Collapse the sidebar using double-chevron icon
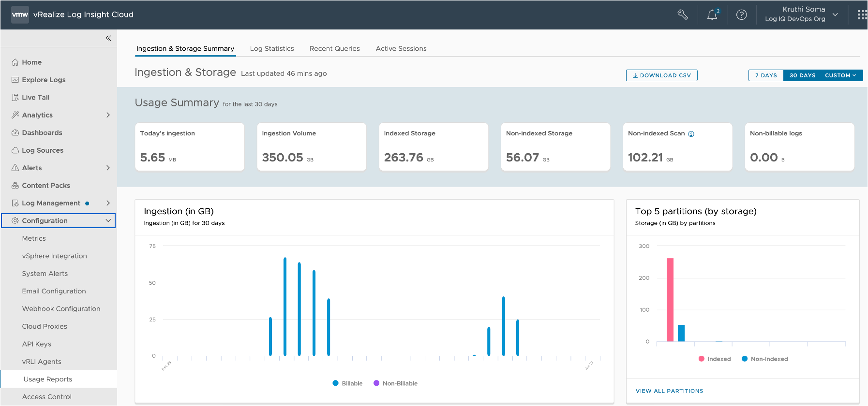Viewport: 868px width, 406px height. tap(108, 38)
